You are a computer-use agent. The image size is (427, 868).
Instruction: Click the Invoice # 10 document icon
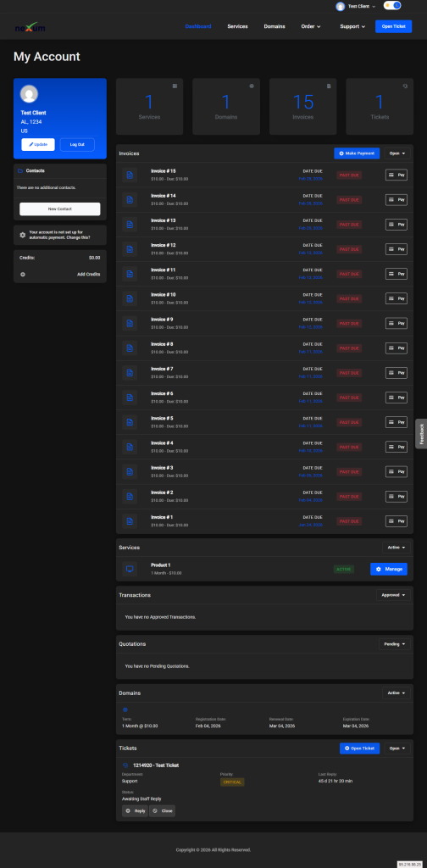pyautogui.click(x=130, y=298)
